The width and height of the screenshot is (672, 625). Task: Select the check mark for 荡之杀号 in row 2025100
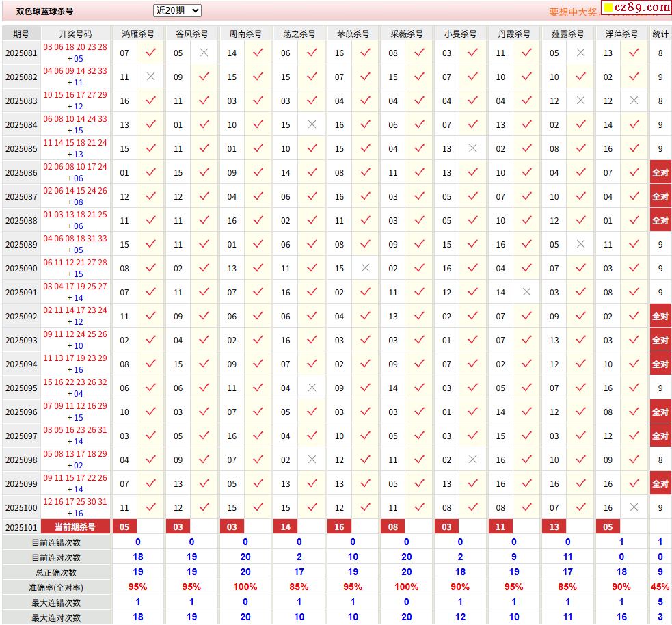[312, 507]
